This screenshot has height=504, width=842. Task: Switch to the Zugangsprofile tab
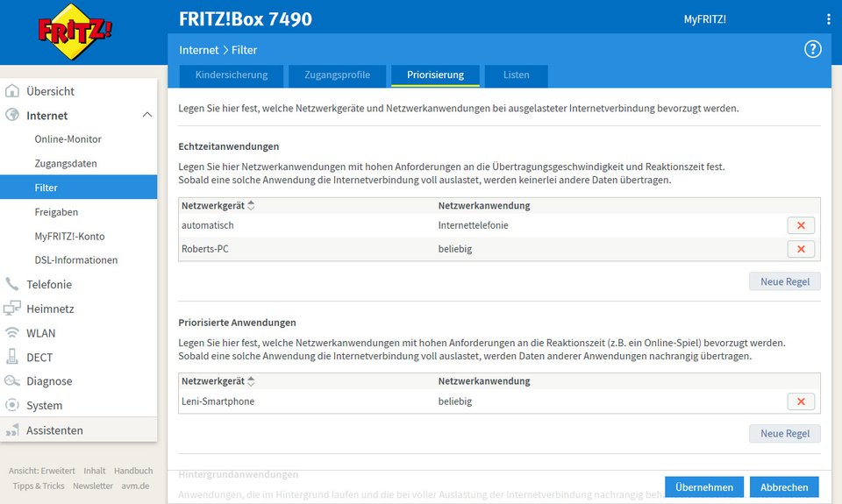point(337,75)
